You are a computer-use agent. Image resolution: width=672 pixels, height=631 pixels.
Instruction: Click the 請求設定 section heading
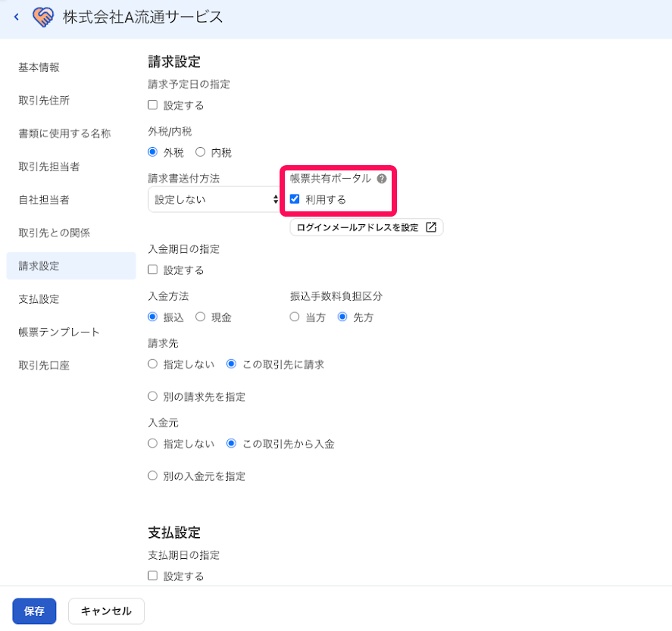point(174,61)
